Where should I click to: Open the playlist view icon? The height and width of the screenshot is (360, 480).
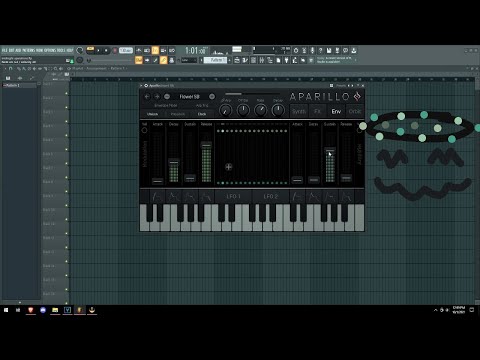click(x=237, y=60)
